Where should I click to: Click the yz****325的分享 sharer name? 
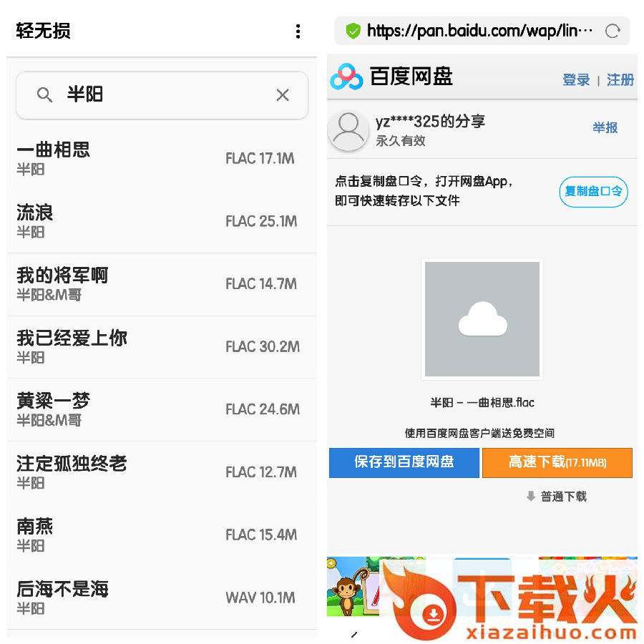[430, 122]
